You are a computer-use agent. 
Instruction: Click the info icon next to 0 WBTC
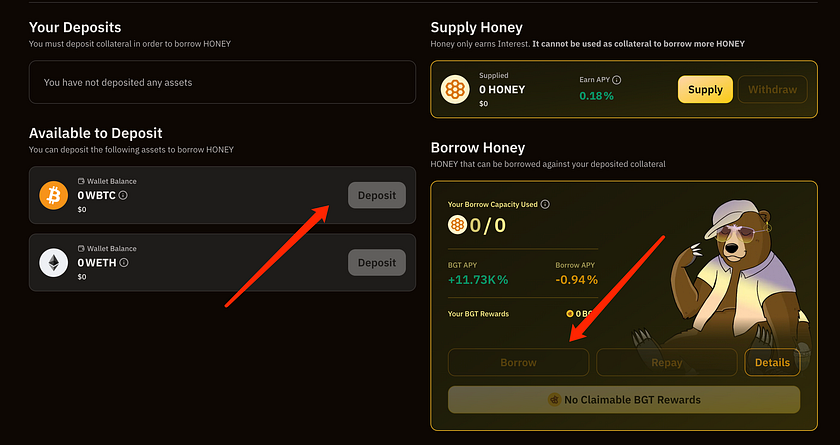(123, 196)
